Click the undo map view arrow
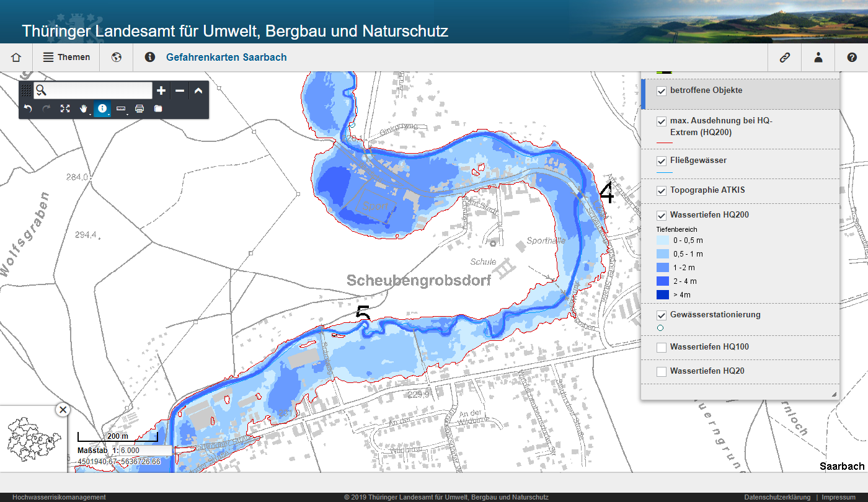Image resolution: width=868 pixels, height=502 pixels. pyautogui.click(x=28, y=108)
